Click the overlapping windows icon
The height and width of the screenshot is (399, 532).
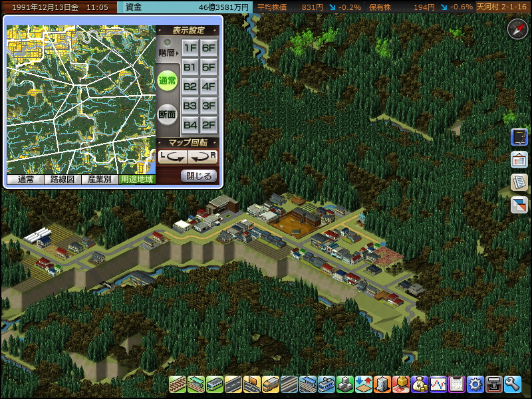(519, 205)
